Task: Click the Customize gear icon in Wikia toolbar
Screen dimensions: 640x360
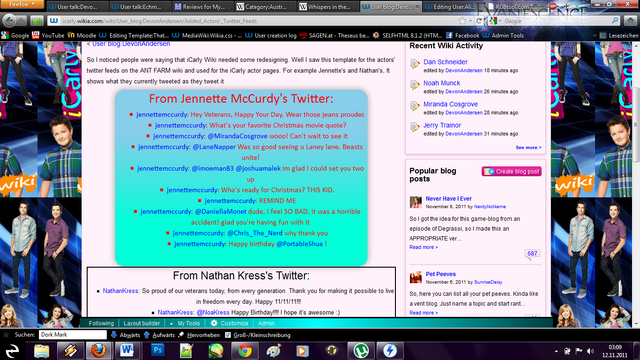Action: 214,323
